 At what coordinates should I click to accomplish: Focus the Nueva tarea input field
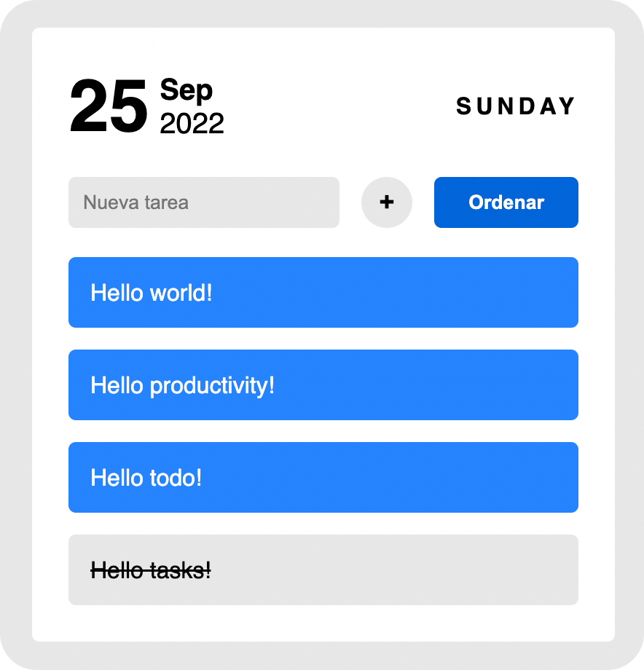pyautogui.click(x=204, y=202)
